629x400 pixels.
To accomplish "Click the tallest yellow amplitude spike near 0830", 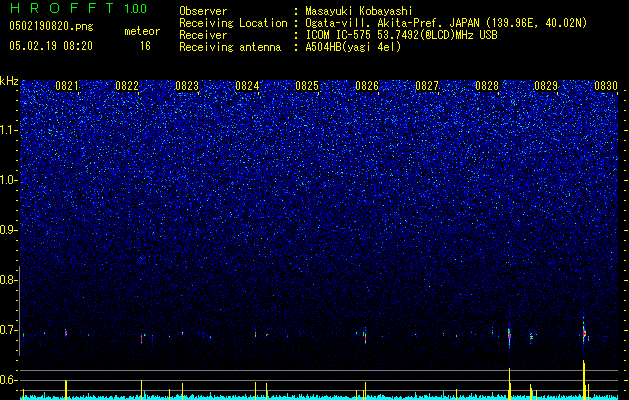I will pos(584,380).
